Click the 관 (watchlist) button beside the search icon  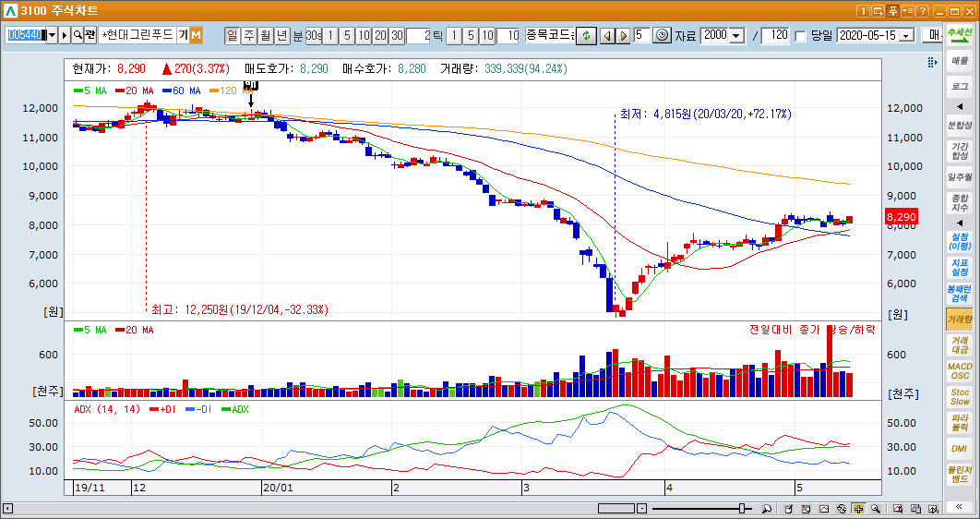point(90,36)
